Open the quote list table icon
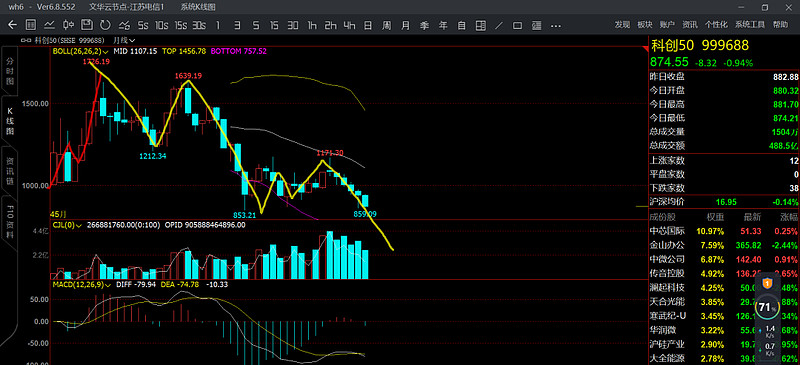 click(31, 25)
